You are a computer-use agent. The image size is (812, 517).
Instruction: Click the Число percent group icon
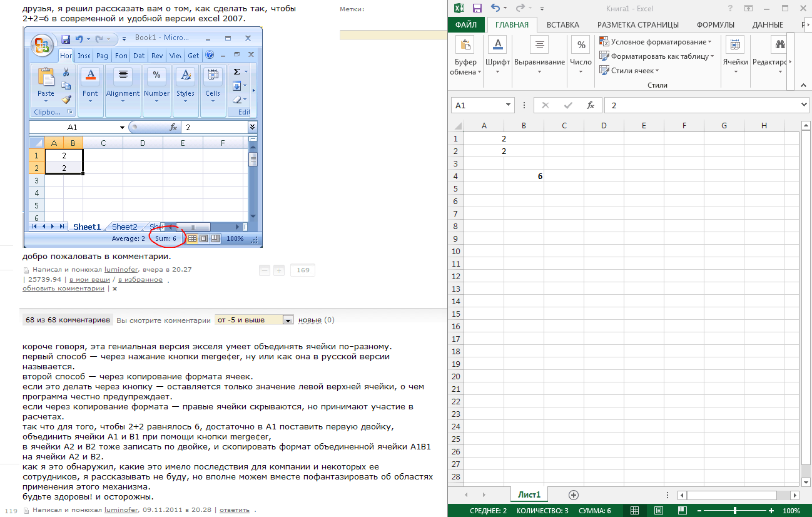click(581, 45)
